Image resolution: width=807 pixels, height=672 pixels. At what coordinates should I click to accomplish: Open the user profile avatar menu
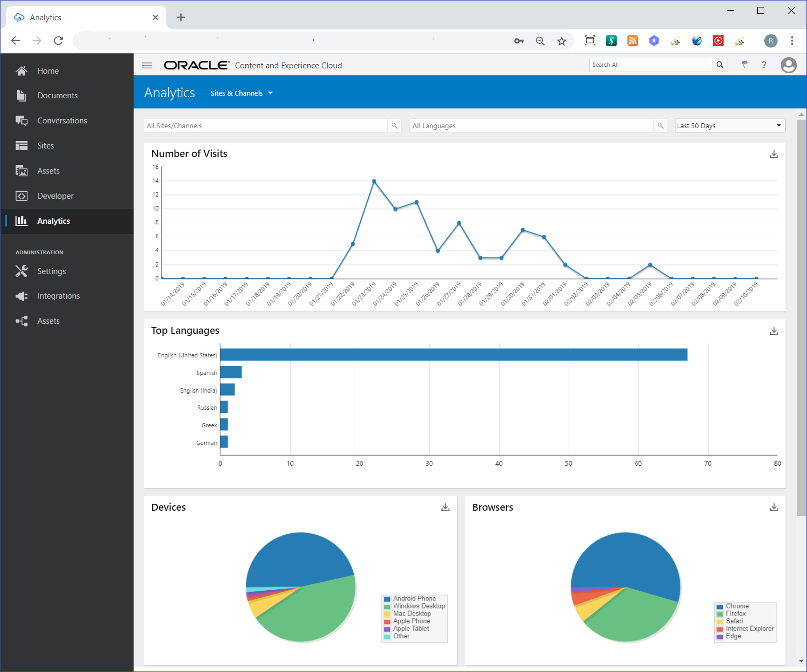point(789,65)
